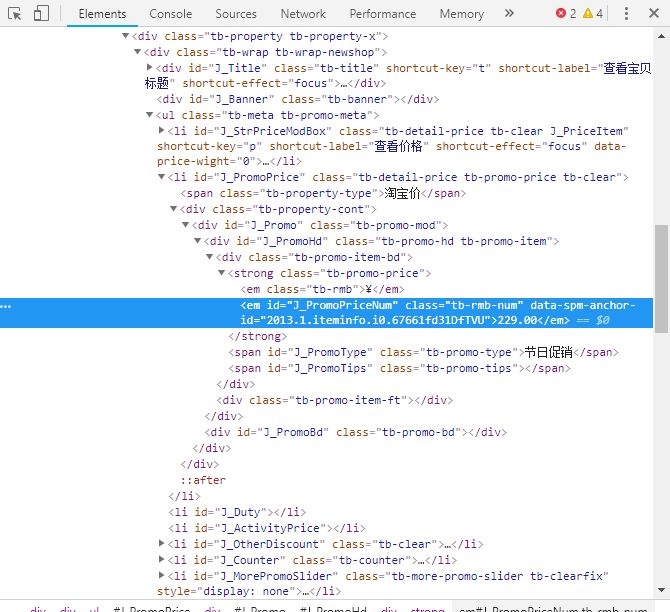Expand the J_OtherDiscount li node
Screen dimensions: 670x612
pos(162,544)
